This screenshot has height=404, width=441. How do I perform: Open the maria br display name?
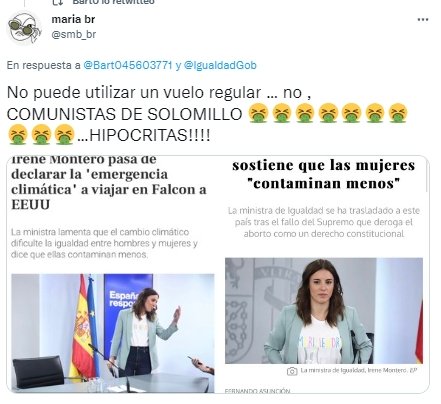[73, 19]
